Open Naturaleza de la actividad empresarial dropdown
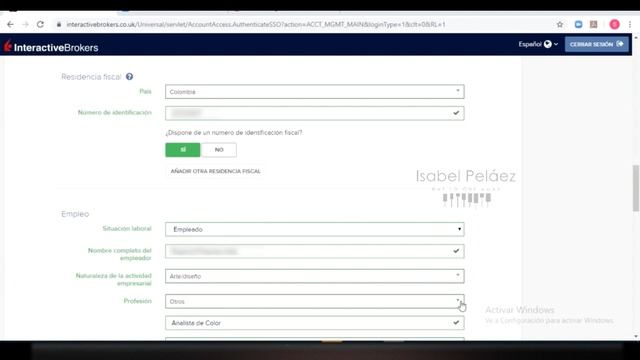640x360 pixels. (315, 276)
